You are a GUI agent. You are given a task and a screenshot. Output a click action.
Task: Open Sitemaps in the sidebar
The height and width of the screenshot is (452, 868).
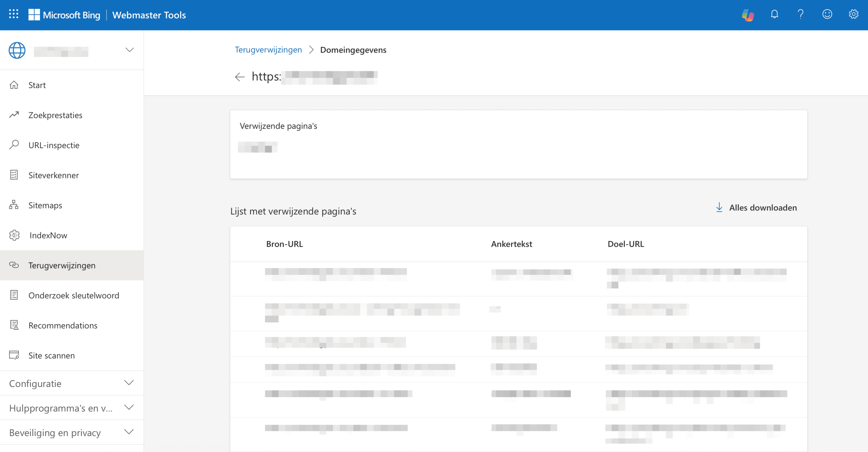point(72,205)
